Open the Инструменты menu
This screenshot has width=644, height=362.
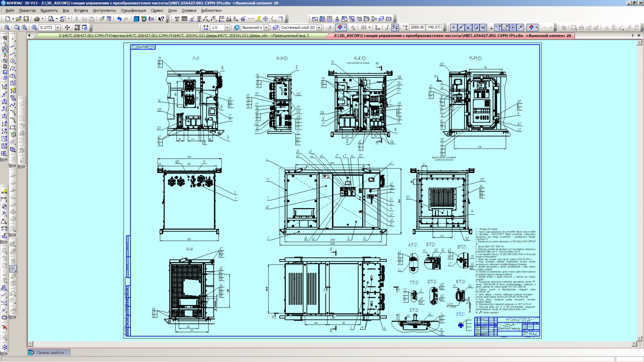(104, 10)
